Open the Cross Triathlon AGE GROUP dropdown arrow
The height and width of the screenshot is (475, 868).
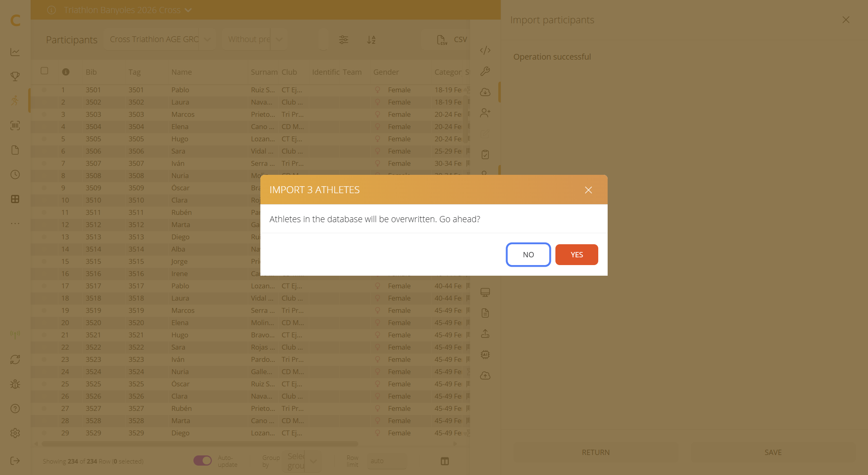(x=207, y=39)
